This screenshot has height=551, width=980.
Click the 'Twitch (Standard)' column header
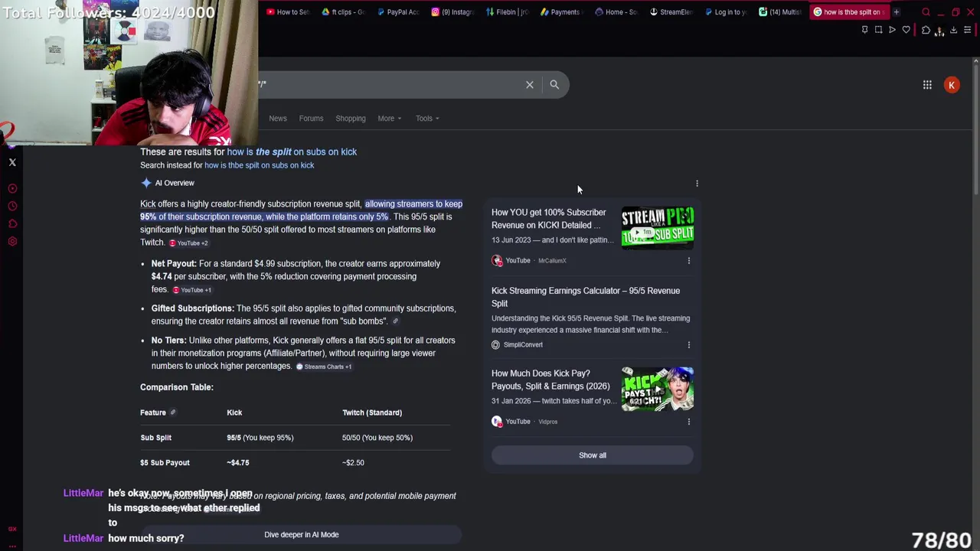(x=372, y=412)
